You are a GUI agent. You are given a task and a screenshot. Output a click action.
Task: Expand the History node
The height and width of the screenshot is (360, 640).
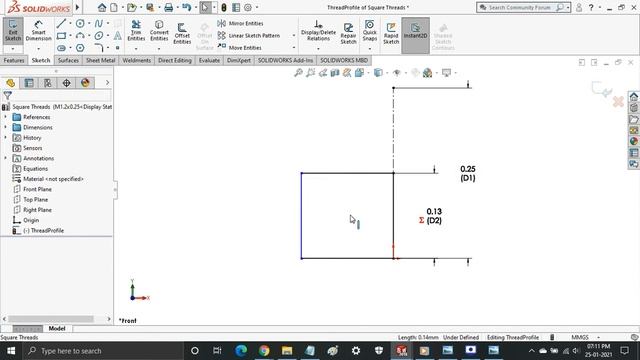coord(5,138)
